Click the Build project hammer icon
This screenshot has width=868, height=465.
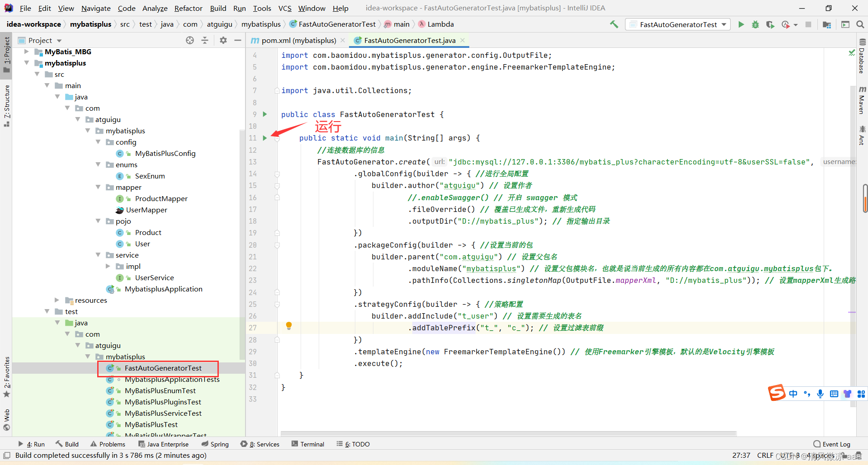614,24
